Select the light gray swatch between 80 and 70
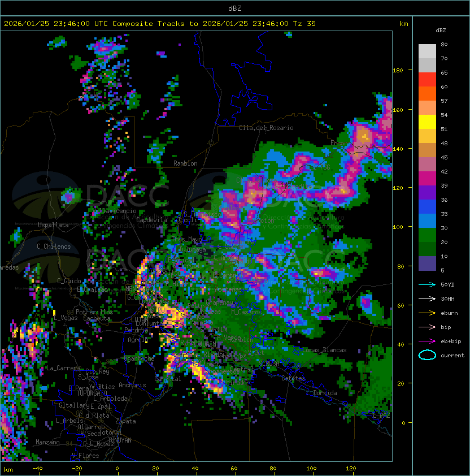 point(427,51)
